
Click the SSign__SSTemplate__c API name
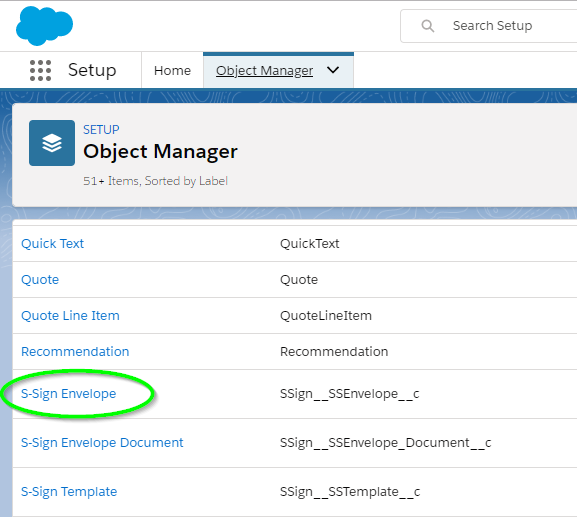[x=350, y=492]
